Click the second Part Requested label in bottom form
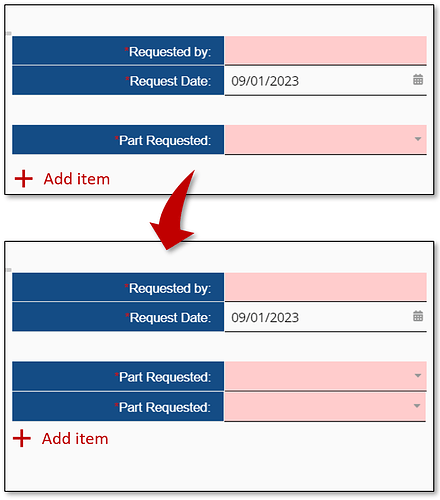 click(163, 407)
